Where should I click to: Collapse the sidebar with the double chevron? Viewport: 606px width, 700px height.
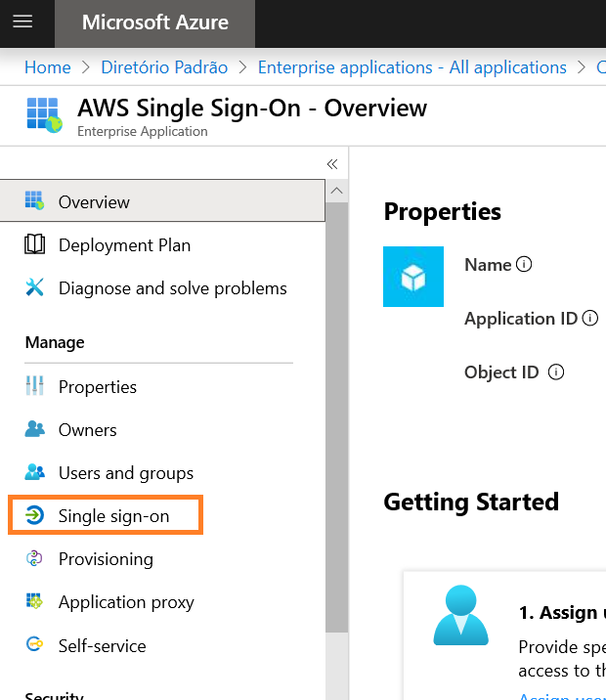(332, 164)
